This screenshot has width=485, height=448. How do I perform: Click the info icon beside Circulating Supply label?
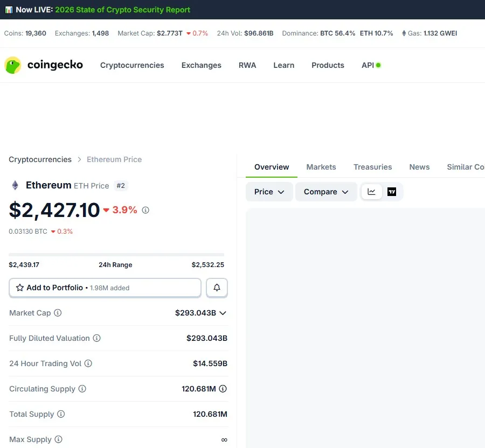82,389
